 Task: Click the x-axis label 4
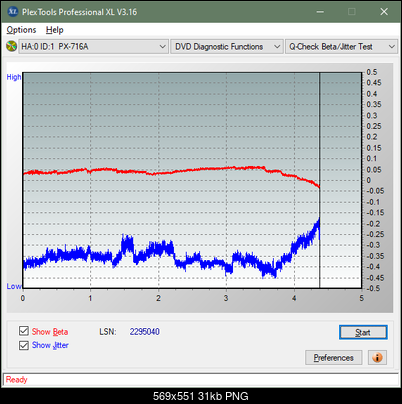(x=294, y=298)
